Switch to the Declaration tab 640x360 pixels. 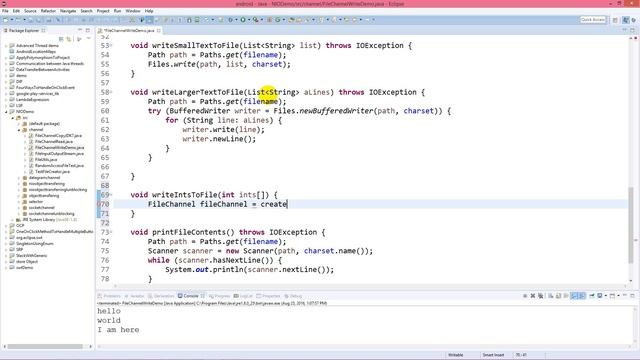[162, 296]
